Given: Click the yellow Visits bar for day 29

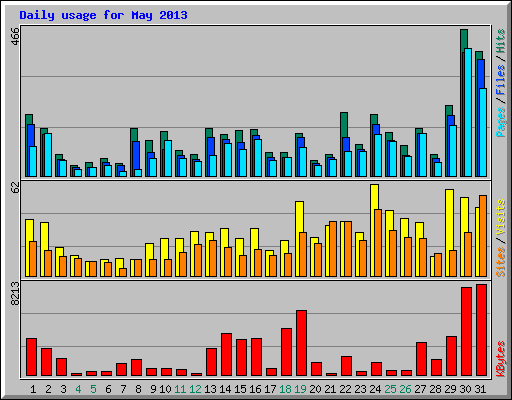Looking at the screenshot, I should [x=449, y=220].
